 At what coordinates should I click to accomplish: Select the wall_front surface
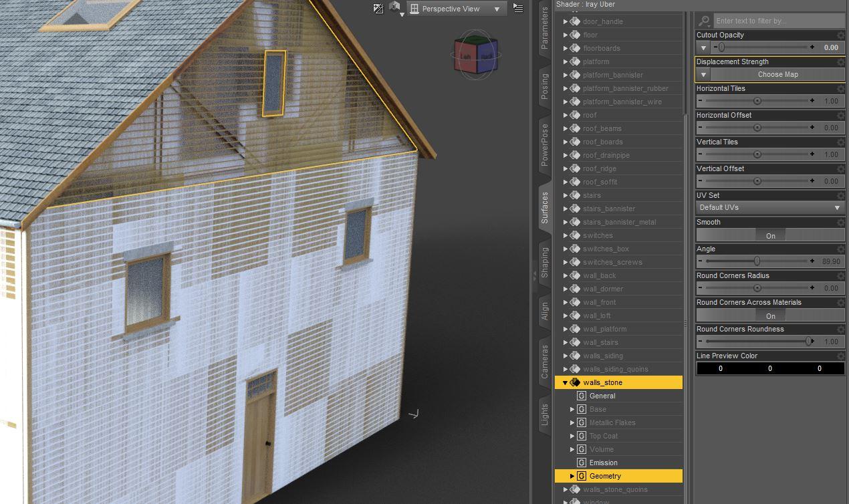click(600, 302)
